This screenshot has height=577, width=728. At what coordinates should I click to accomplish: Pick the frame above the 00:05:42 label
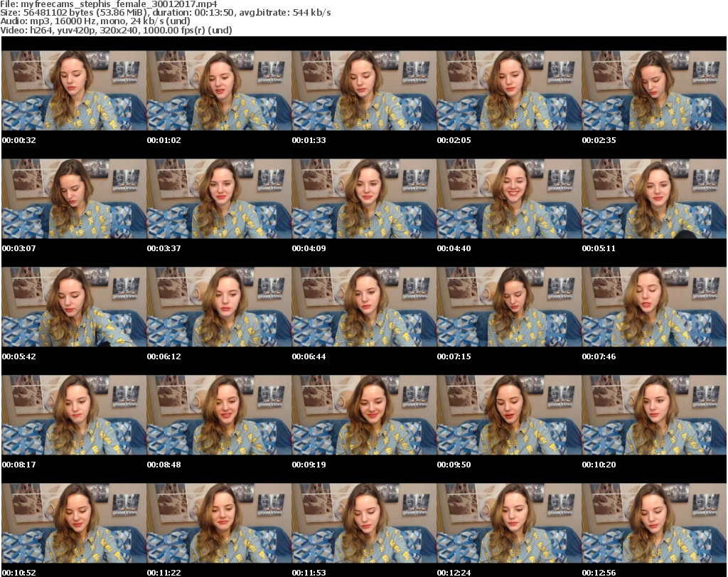point(74,307)
